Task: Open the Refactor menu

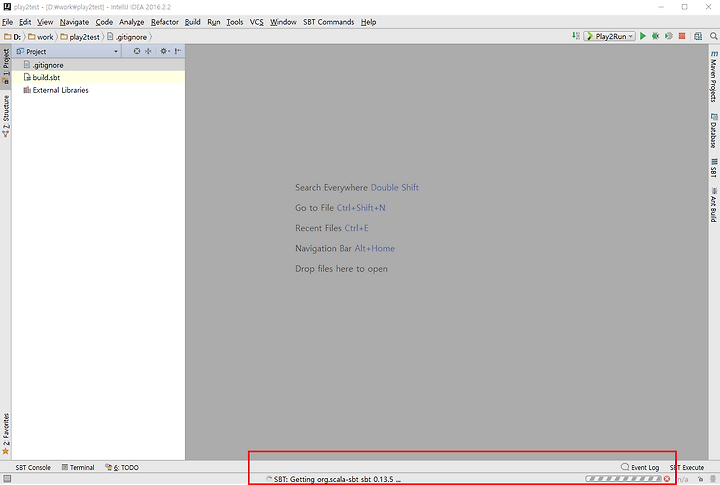Action: click(164, 22)
